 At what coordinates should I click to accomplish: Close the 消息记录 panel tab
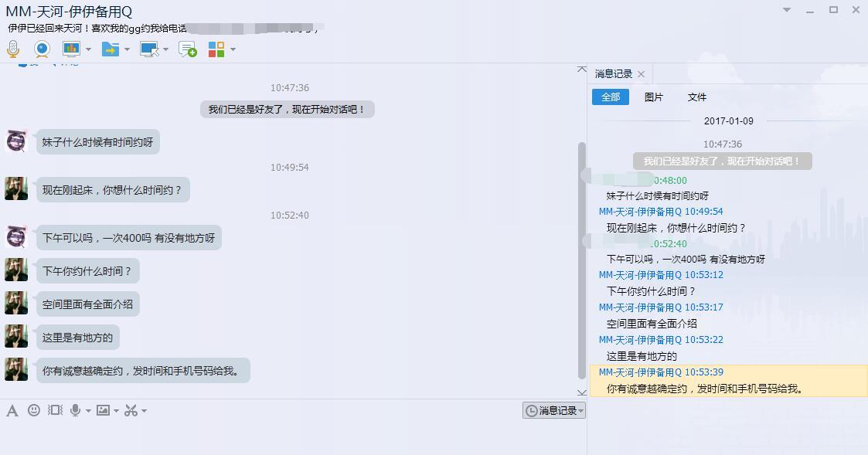click(641, 74)
